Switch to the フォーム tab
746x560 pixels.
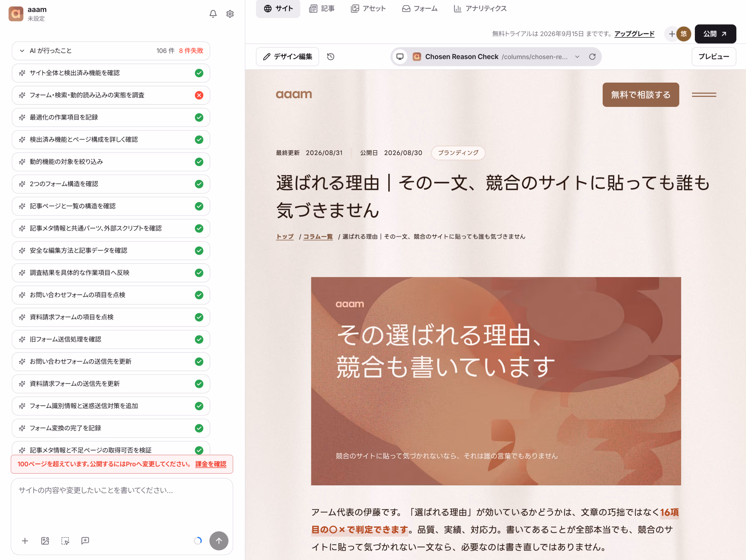[x=419, y=8]
